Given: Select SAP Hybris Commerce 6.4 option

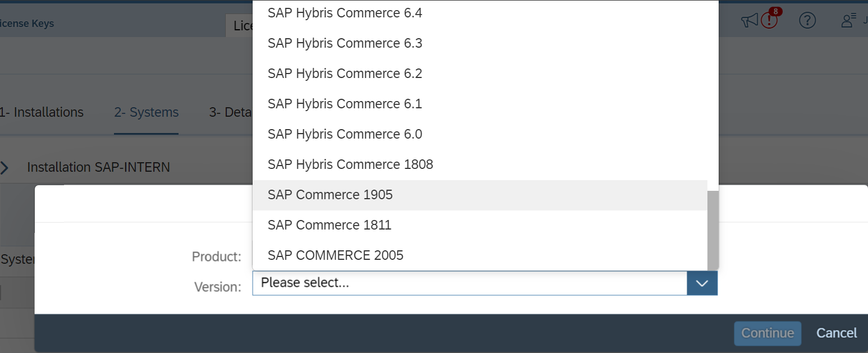Looking at the screenshot, I should click(345, 13).
